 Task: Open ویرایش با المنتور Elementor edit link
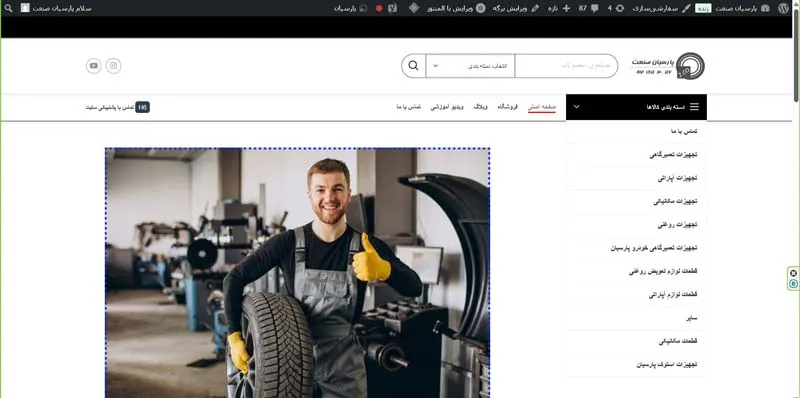(x=457, y=8)
